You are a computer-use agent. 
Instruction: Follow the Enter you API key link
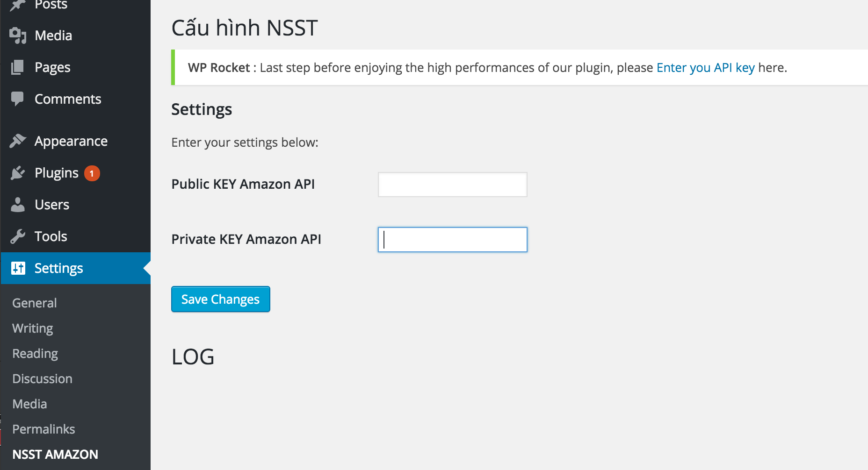[705, 68]
